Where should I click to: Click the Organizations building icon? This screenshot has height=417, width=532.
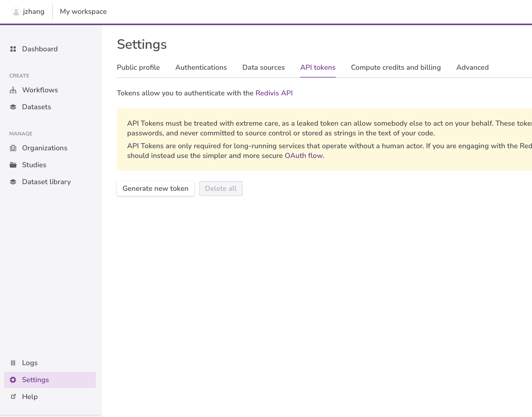pos(13,148)
